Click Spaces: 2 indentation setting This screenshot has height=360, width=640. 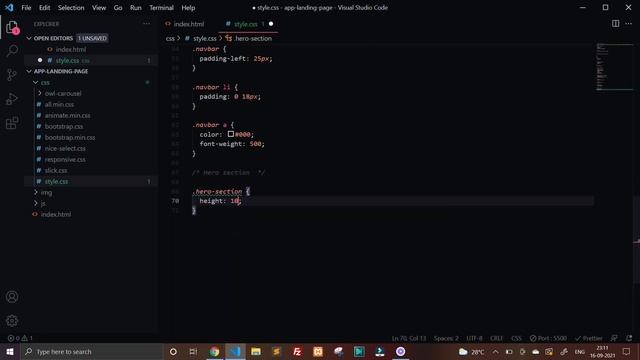[446, 338]
